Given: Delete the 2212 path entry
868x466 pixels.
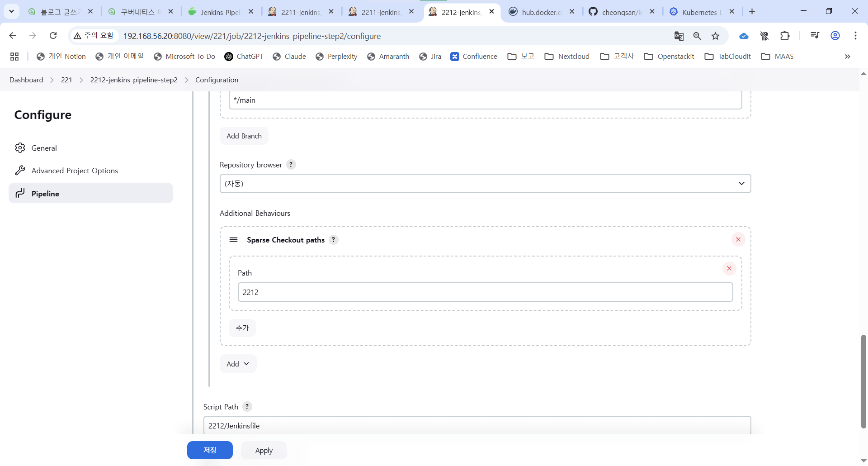Looking at the screenshot, I should coord(729,268).
